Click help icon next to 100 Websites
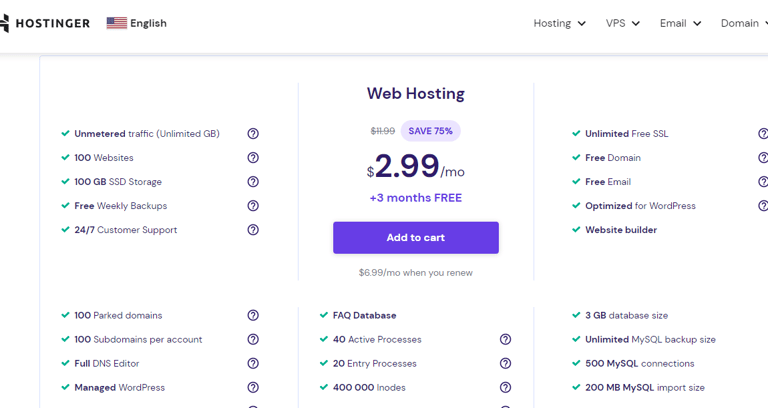This screenshot has width=768, height=408. pyautogui.click(x=253, y=158)
